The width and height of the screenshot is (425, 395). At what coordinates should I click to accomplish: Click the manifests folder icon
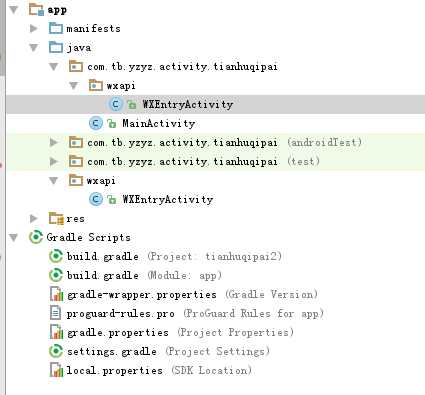[x=55, y=28]
